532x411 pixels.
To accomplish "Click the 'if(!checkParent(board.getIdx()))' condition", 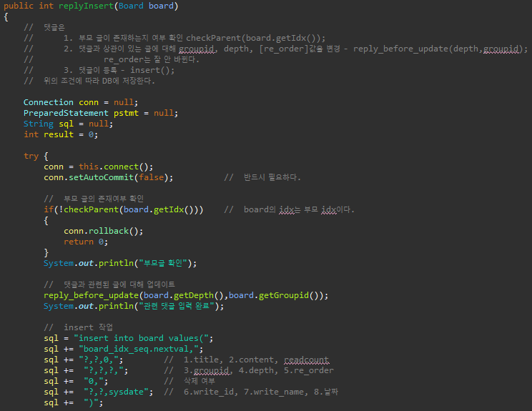I will pyautogui.click(x=124, y=209).
